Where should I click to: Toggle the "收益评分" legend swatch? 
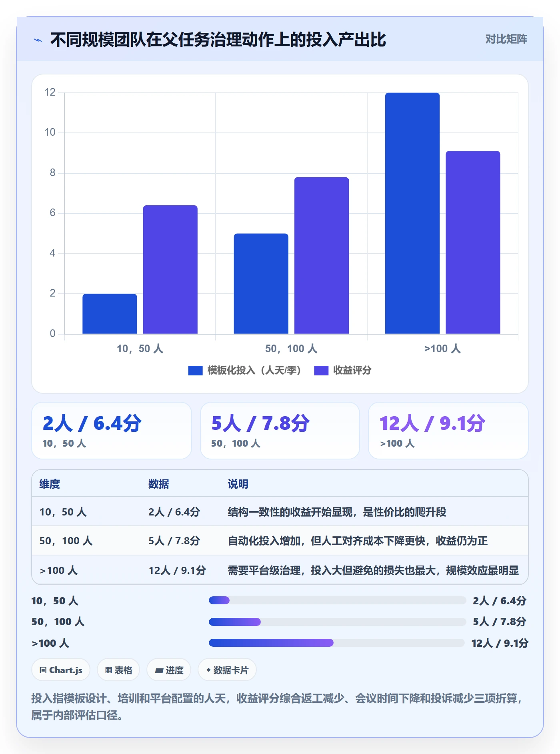click(321, 371)
